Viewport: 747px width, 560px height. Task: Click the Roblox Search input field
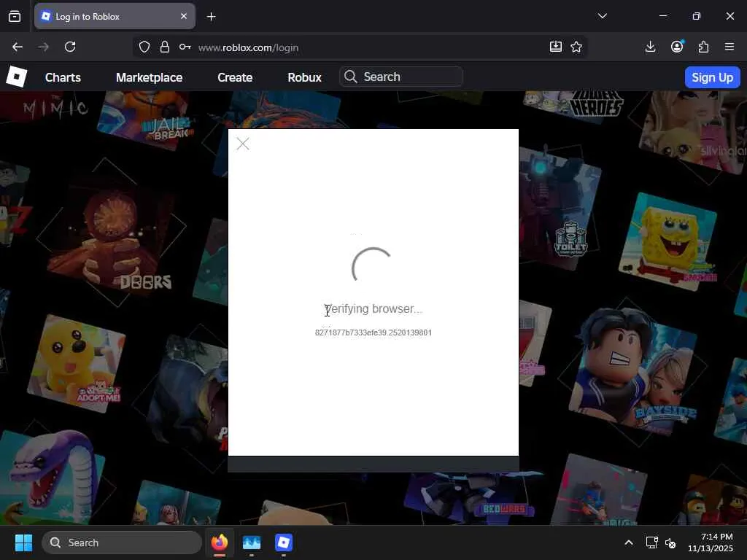click(x=409, y=77)
